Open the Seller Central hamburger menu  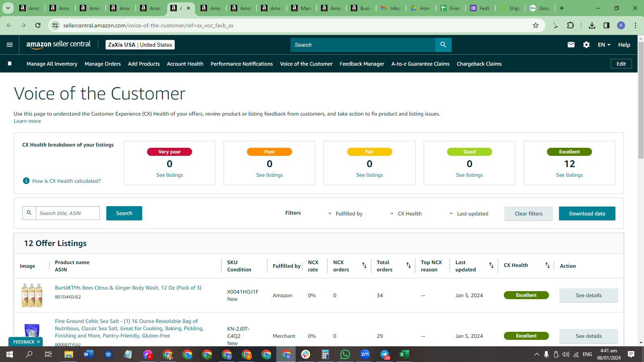[x=10, y=45]
